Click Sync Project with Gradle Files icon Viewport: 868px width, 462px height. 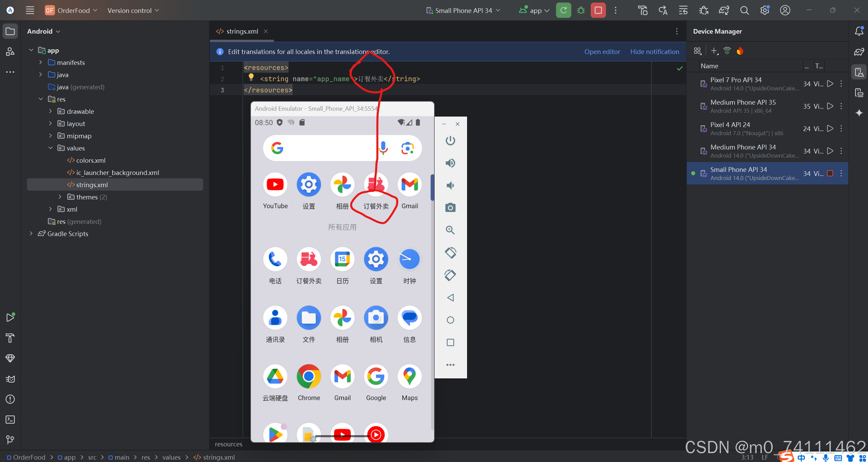[x=724, y=10]
